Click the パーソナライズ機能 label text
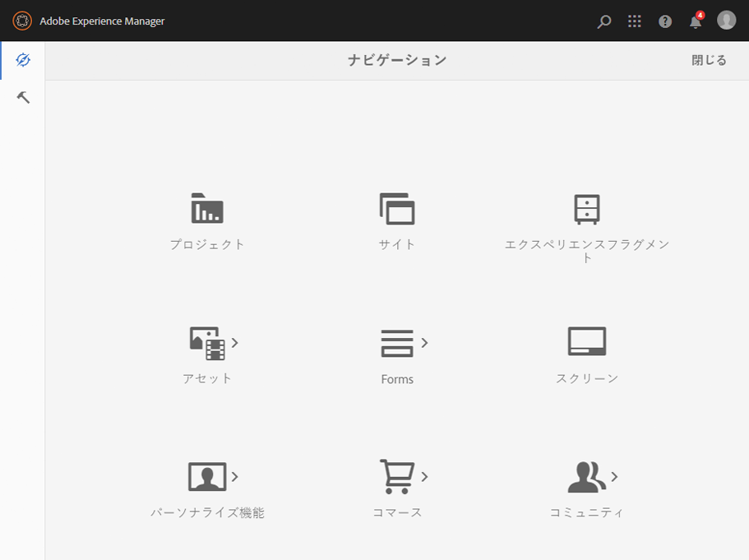Viewport: 749px width, 560px height. click(x=207, y=512)
